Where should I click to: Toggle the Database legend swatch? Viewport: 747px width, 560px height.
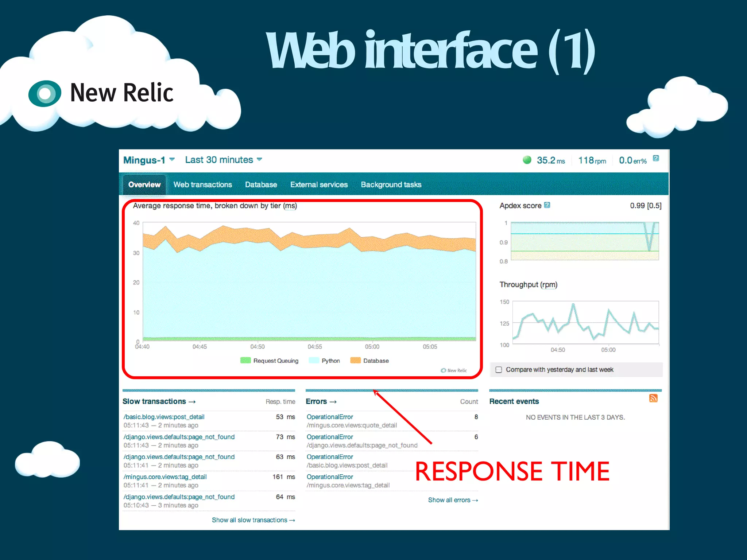355,361
